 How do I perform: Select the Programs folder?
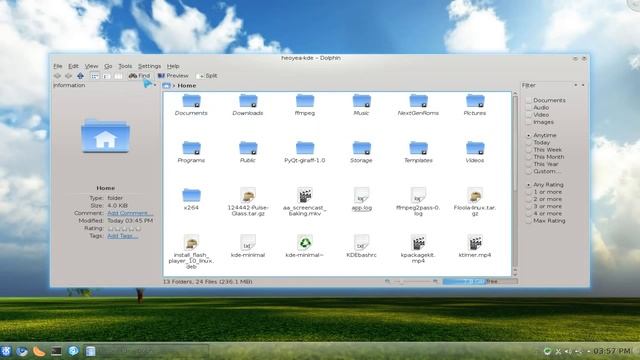[191, 152]
